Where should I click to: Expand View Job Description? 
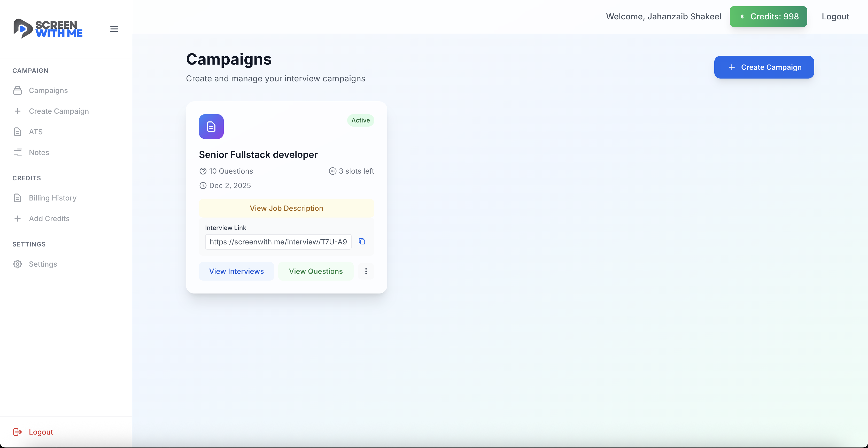pyautogui.click(x=286, y=208)
